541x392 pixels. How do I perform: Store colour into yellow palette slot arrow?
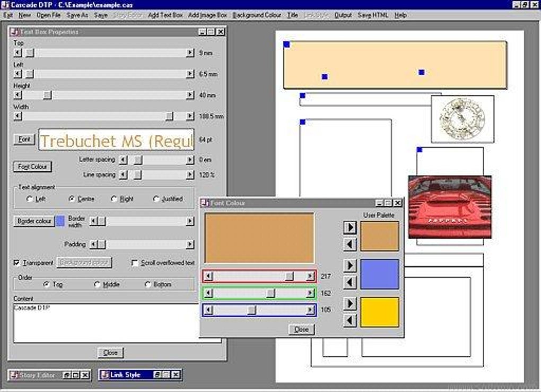click(350, 303)
